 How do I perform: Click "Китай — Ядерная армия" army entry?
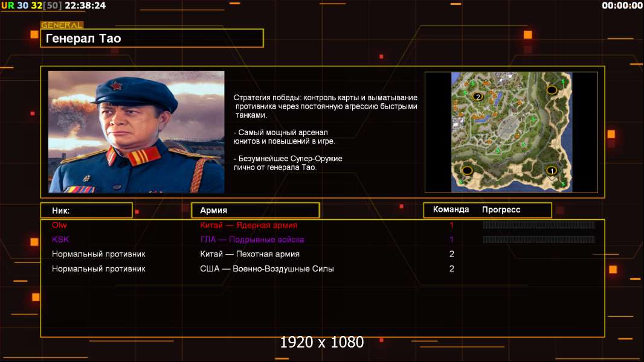pos(248,225)
